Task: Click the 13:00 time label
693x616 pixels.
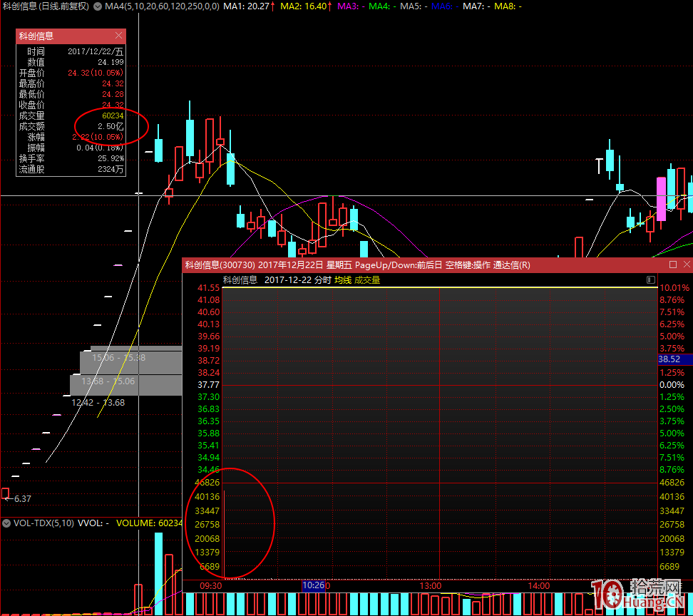Action: click(x=431, y=586)
